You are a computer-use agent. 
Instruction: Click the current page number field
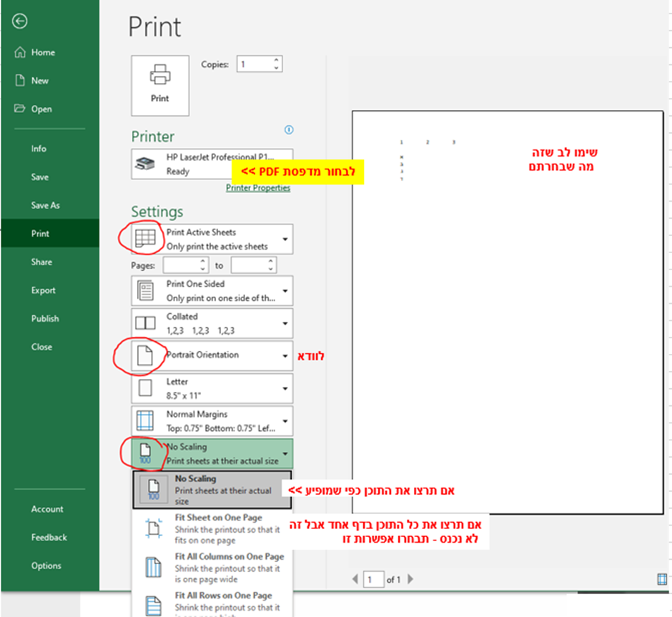tap(373, 579)
